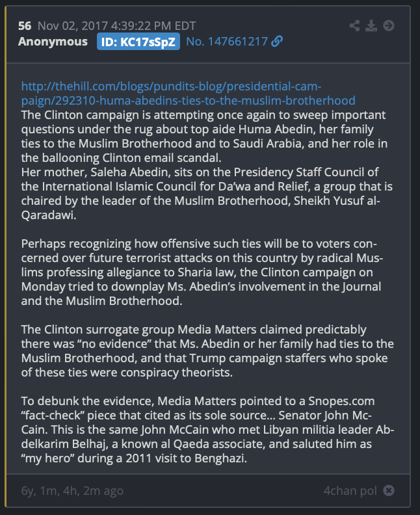Screen dimensions: 420x515
Task: Click the 6y, 1m, 4h, 2m ago label
Action: click(72, 491)
